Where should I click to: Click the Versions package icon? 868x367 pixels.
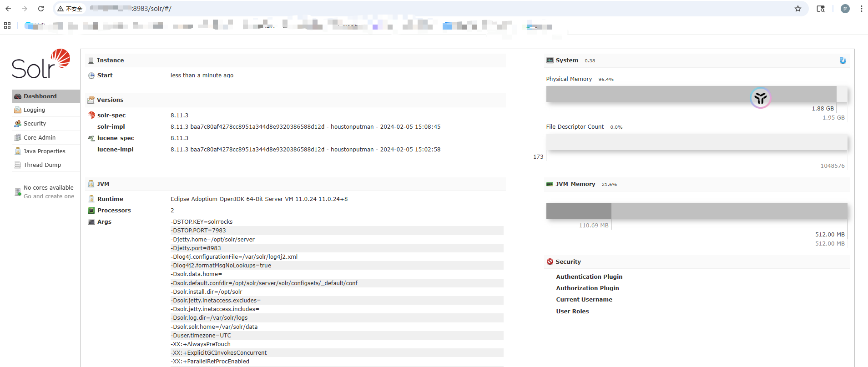click(91, 100)
